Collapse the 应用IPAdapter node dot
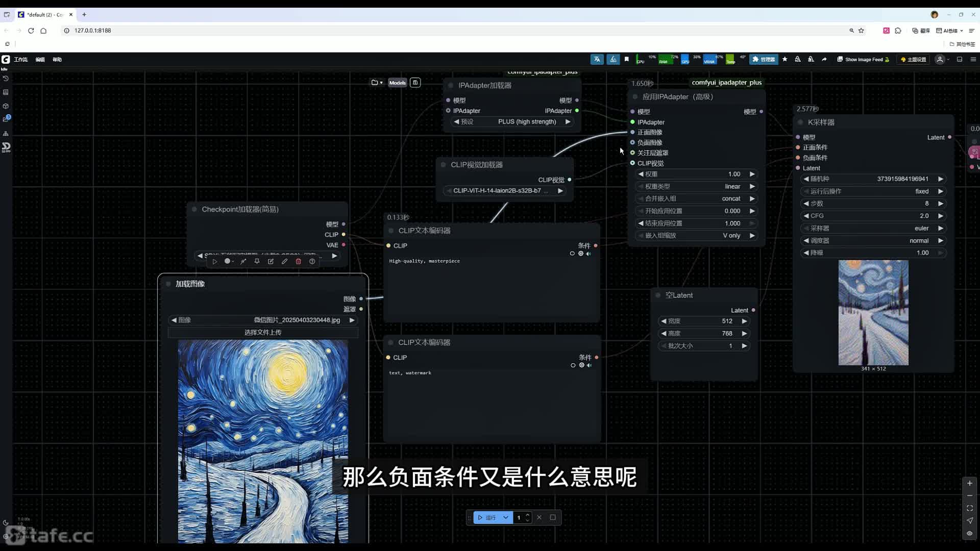Image resolution: width=980 pixels, height=551 pixels. 635,96
